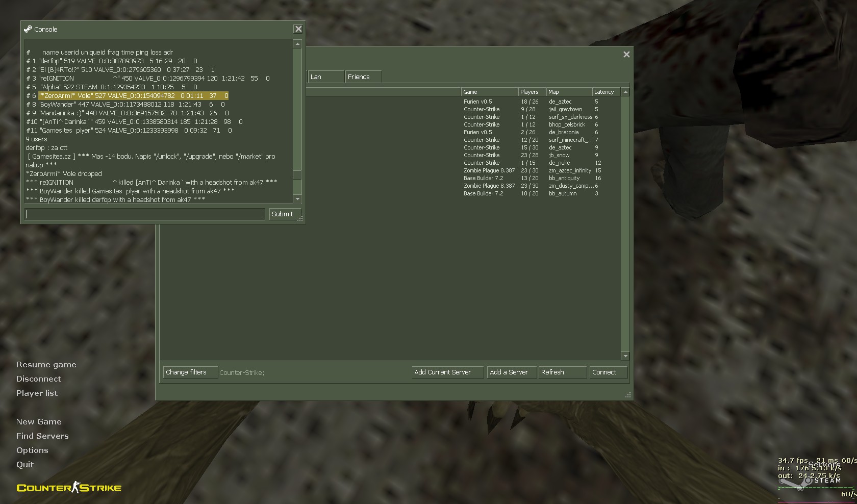Switch to the Friends tab
Viewport: 857px width, 504px height.
363,77
